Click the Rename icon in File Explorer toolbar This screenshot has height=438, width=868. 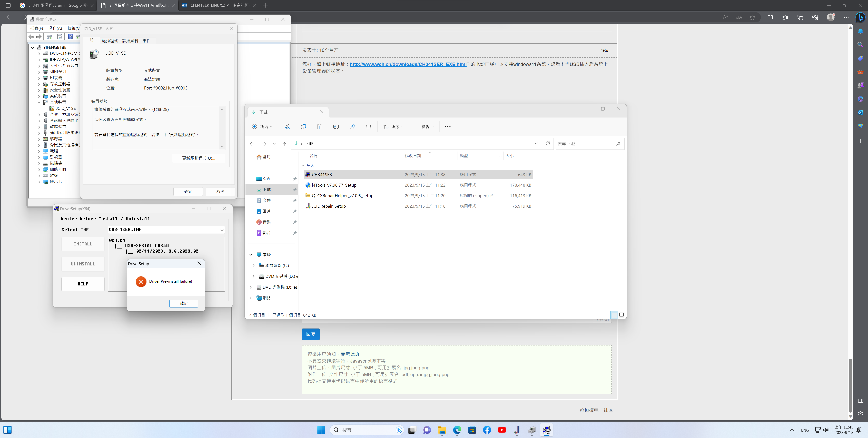[336, 127]
